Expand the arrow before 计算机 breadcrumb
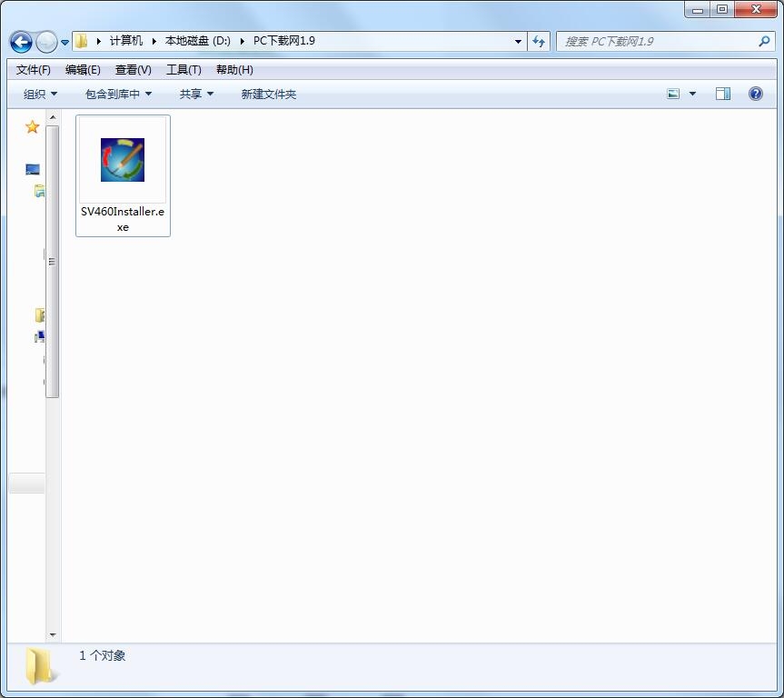This screenshot has height=698, width=784. pyautogui.click(x=99, y=41)
